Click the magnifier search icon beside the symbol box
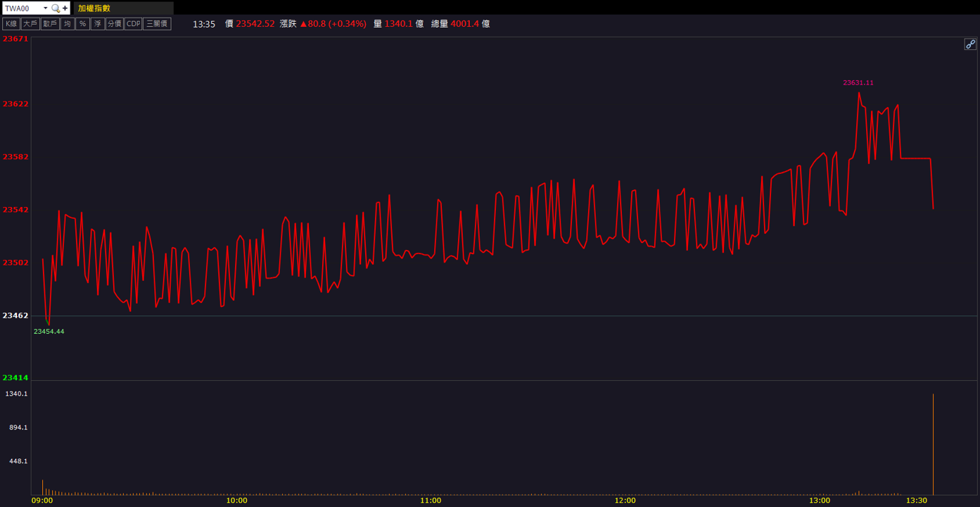This screenshot has width=980, height=507. [56, 8]
